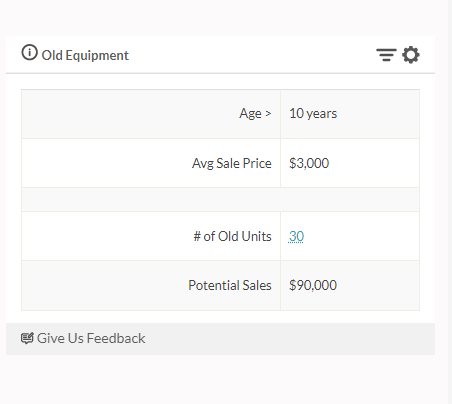Click the '$3,000' value
The height and width of the screenshot is (404, 452).
[309, 163]
